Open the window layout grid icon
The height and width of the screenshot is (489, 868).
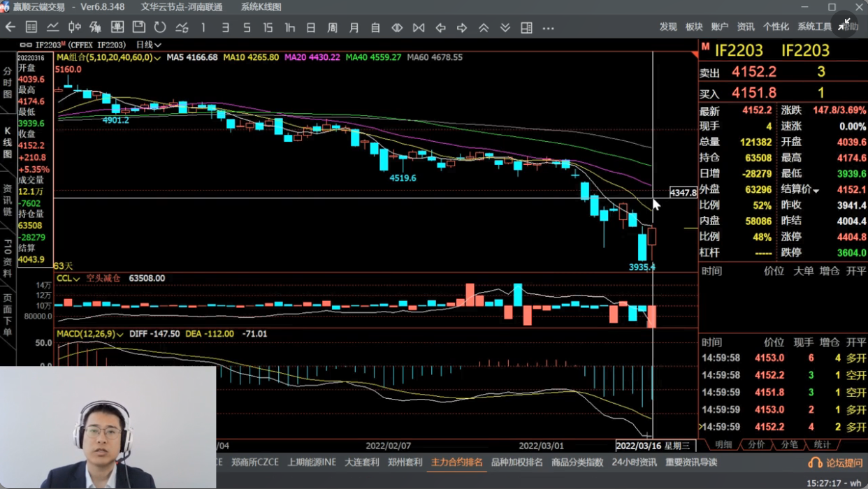pyautogui.click(x=526, y=27)
